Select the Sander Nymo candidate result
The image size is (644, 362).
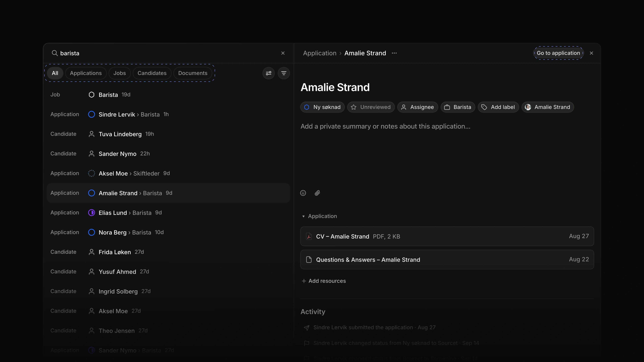[x=168, y=154]
